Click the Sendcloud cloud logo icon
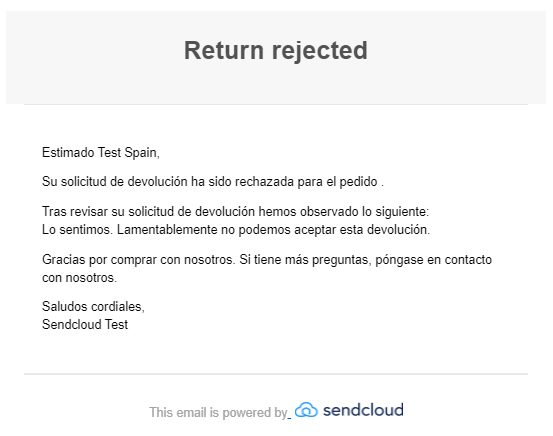Screen dimensions: 553x436 pyautogui.click(x=306, y=410)
